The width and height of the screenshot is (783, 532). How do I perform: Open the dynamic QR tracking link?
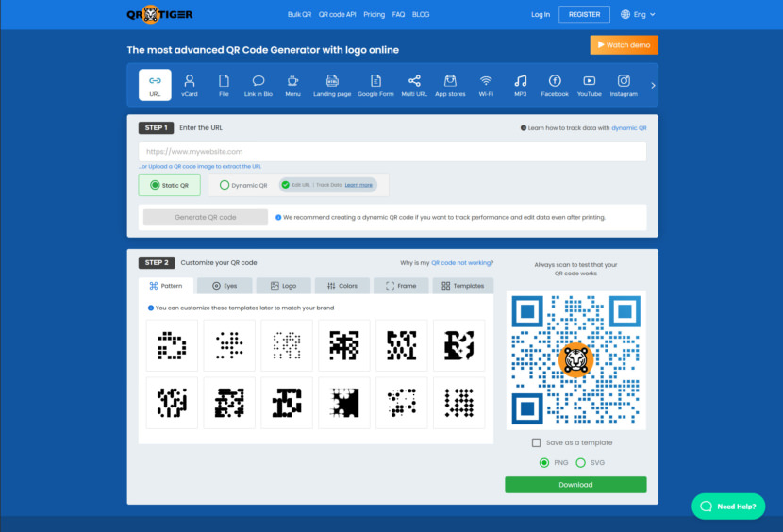coord(628,128)
